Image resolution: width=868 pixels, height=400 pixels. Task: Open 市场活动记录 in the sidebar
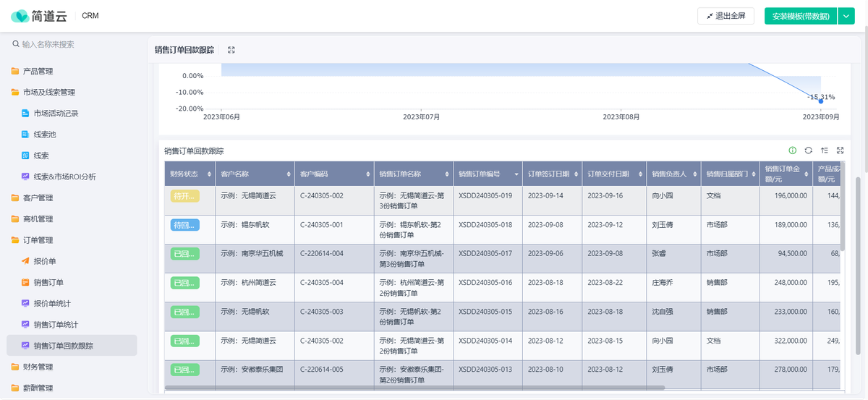click(56, 114)
